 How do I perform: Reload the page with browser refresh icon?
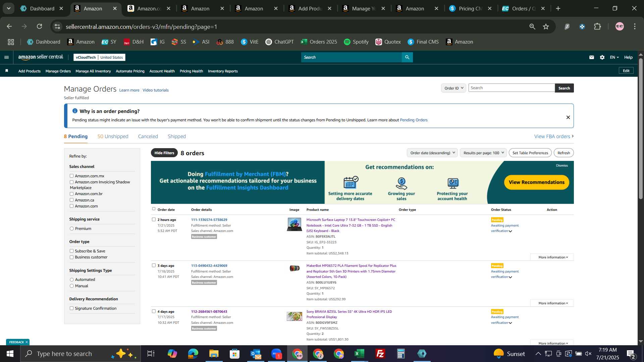coord(40,26)
